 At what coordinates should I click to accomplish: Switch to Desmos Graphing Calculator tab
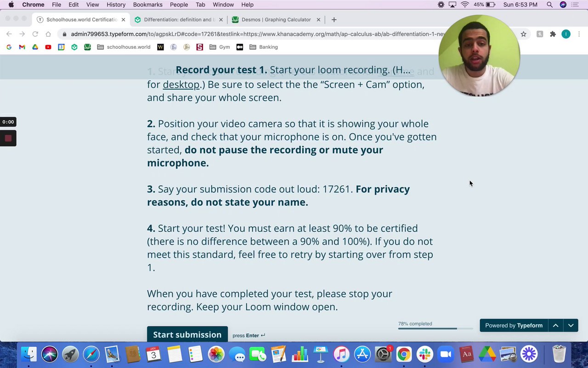point(276,20)
